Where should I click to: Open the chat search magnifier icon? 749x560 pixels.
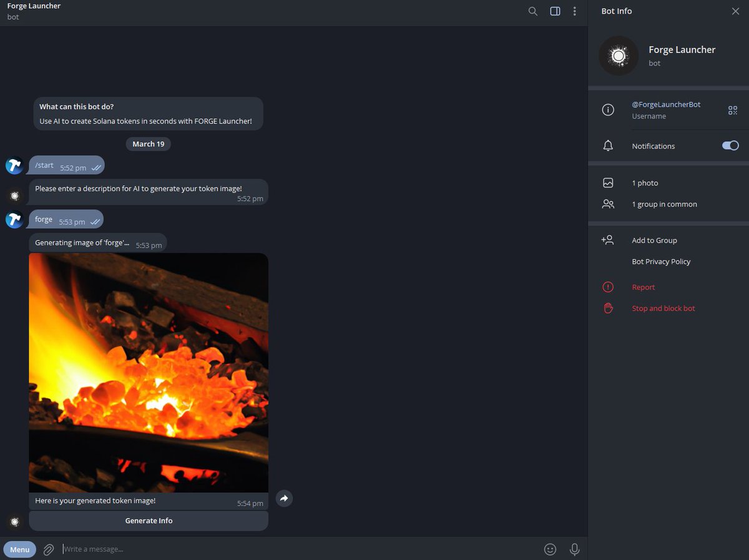point(532,11)
